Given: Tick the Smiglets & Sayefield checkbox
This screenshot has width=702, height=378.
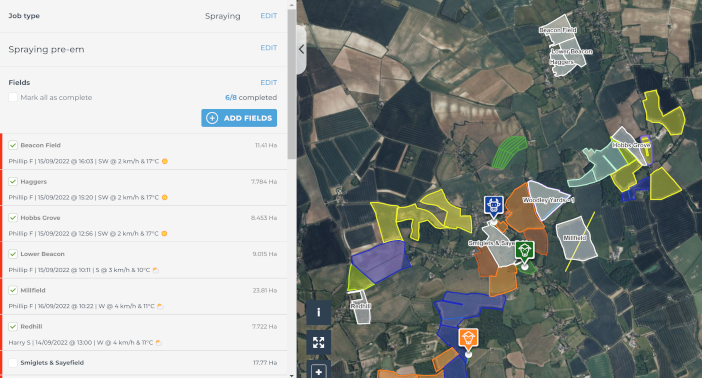Looking at the screenshot, I should tap(13, 363).
